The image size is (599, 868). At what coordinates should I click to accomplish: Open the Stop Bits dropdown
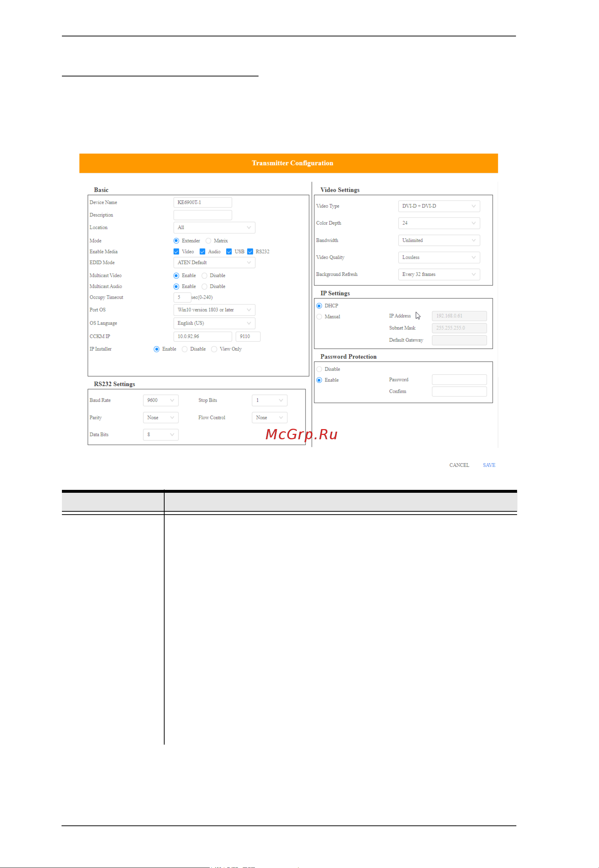(269, 401)
